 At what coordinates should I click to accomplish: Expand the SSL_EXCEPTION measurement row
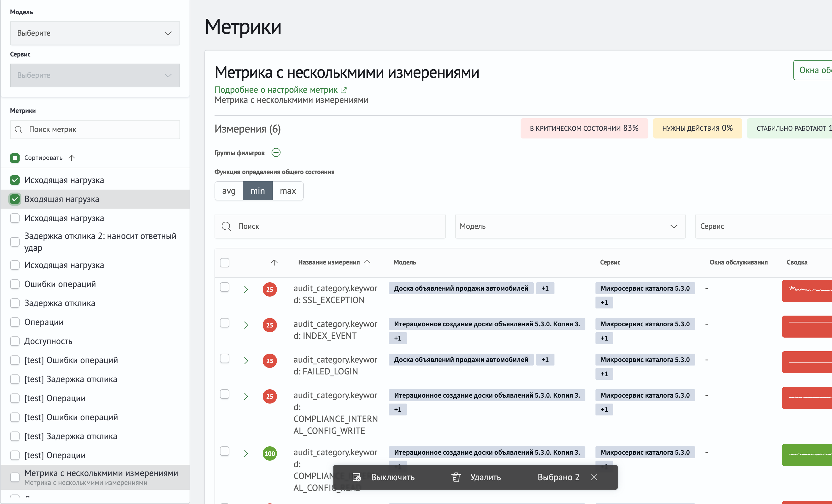point(246,289)
